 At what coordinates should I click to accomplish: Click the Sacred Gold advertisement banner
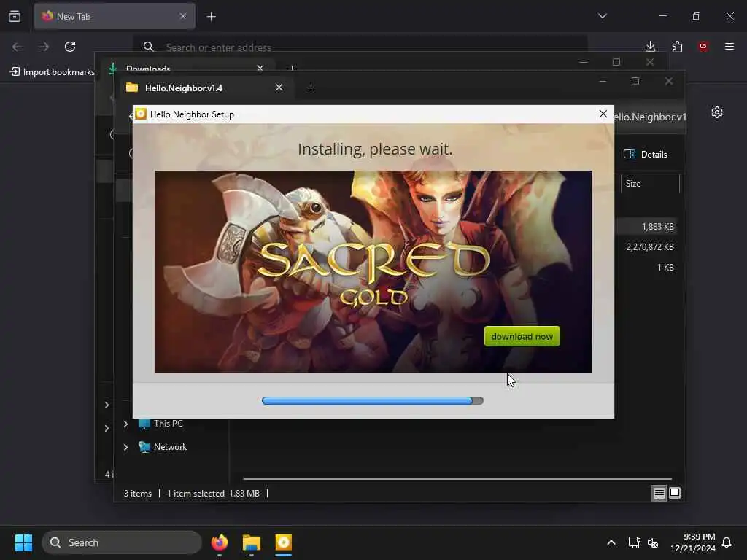coord(373,271)
